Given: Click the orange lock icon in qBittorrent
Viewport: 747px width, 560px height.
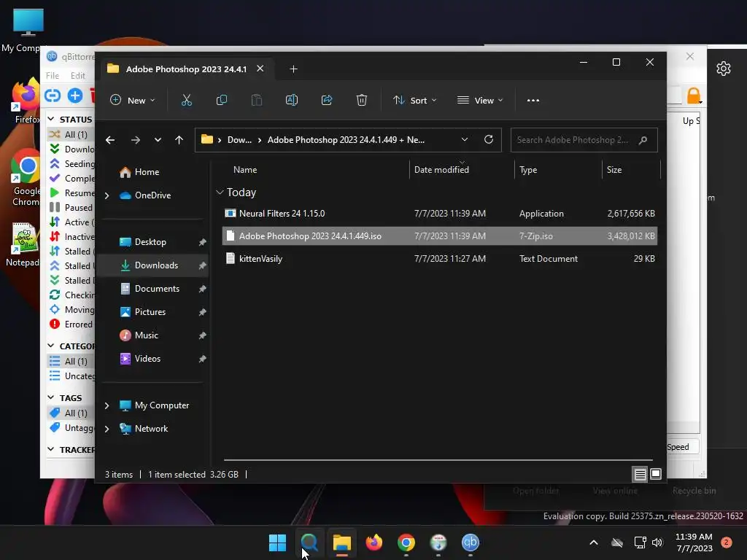Looking at the screenshot, I should [x=694, y=96].
